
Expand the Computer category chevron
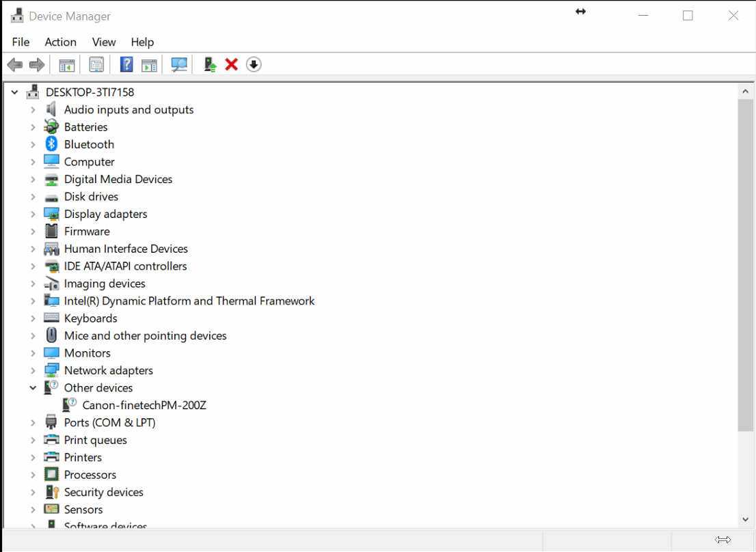tap(33, 162)
